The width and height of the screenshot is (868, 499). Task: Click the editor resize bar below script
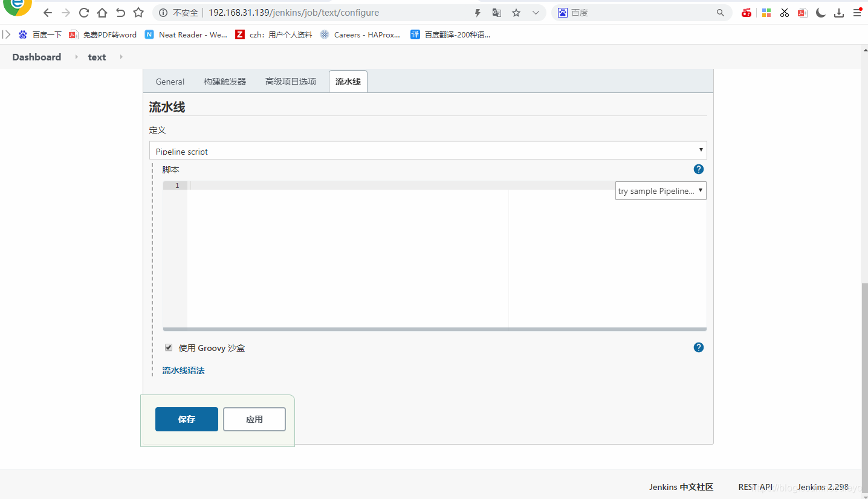[x=435, y=329]
